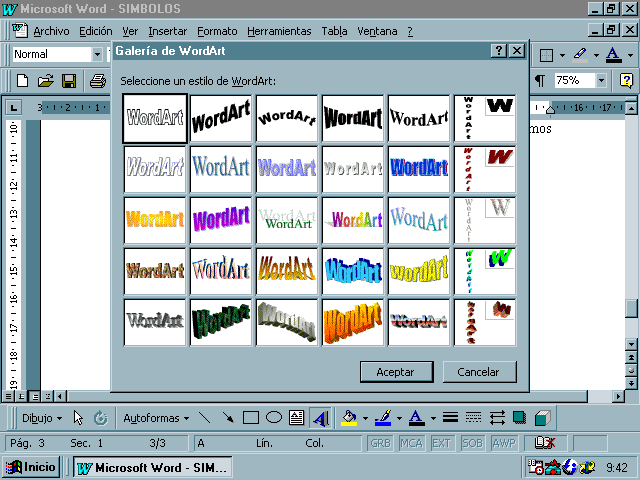Toggle the MCA status bar indicator
Screen dimensions: 640x480
coord(411,443)
